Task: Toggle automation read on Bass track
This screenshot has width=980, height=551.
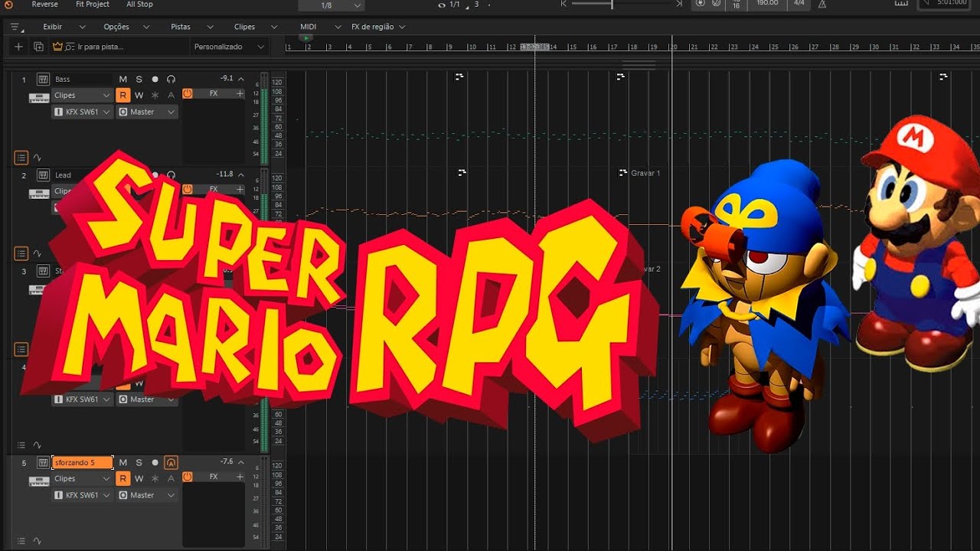Action: [122, 95]
